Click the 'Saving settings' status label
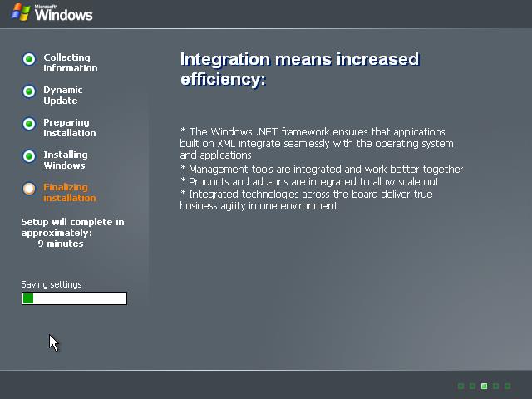The image size is (532, 399). [x=52, y=284]
